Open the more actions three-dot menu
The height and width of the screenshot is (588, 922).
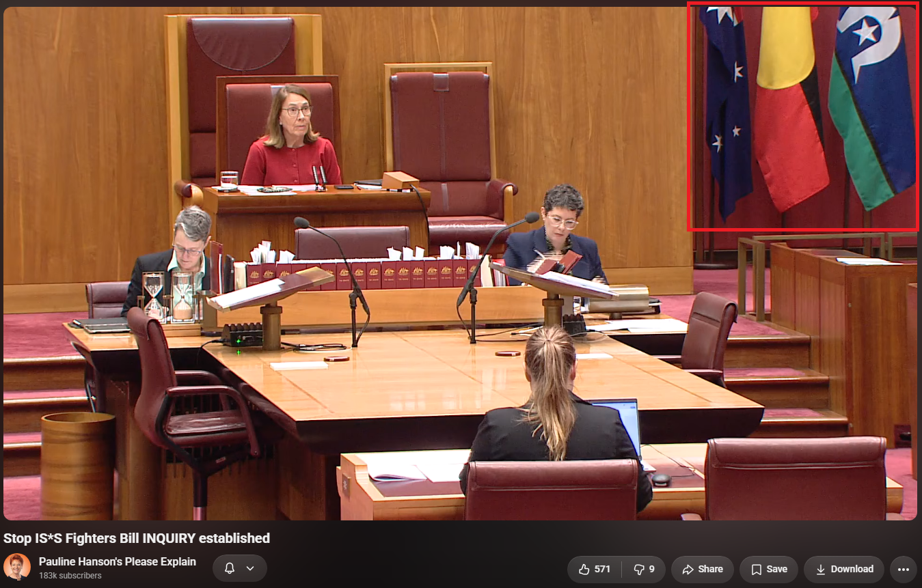coord(903,569)
